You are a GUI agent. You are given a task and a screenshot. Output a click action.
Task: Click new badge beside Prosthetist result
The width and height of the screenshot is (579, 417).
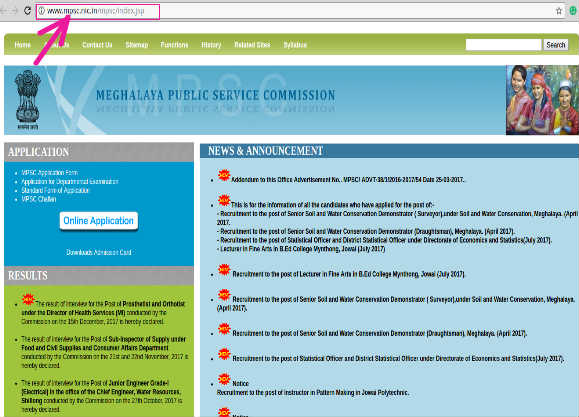28,299
